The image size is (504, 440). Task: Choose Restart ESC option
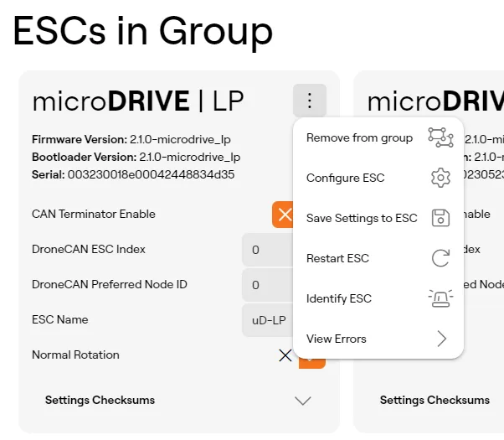378,258
